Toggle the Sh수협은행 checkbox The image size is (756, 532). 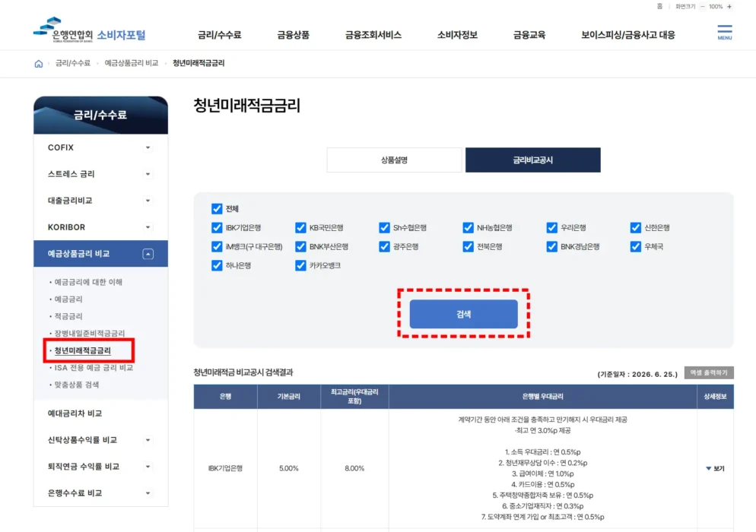click(x=384, y=227)
